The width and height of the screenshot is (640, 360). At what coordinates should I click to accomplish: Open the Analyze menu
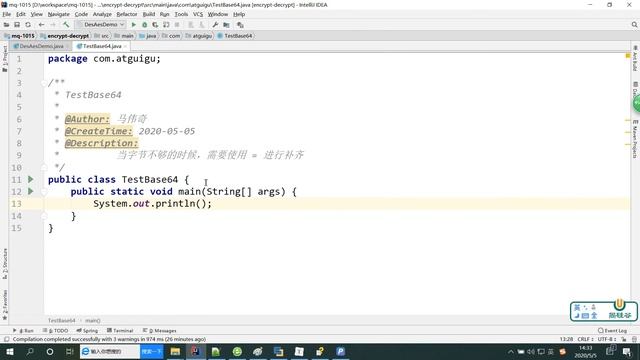click(102, 14)
